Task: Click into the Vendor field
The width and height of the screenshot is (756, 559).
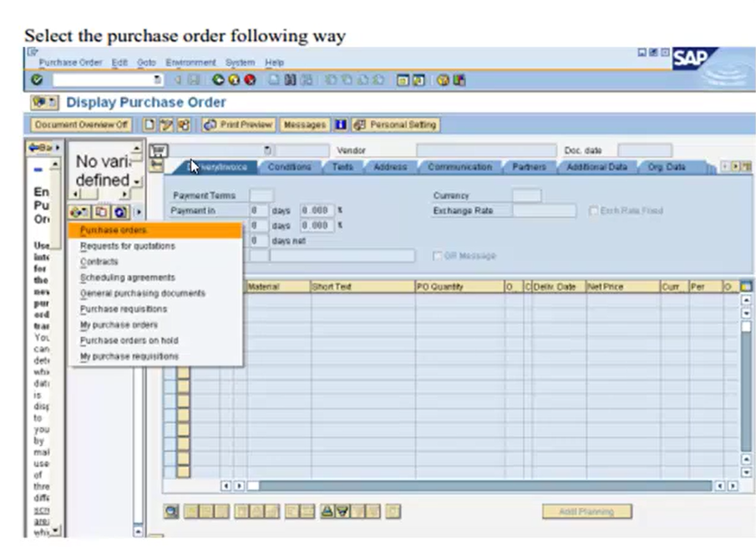Action: coord(486,150)
